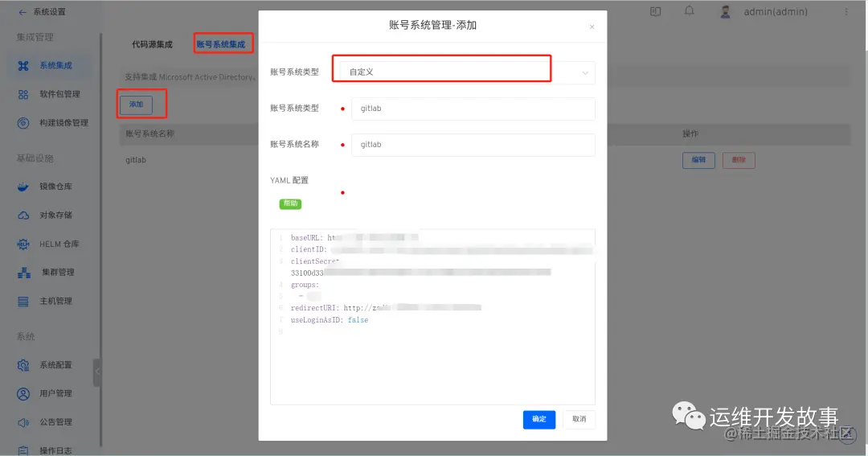Viewport: 868px width, 456px height.
Task: Select 软件包管理 menu item text
Action: tap(59, 94)
